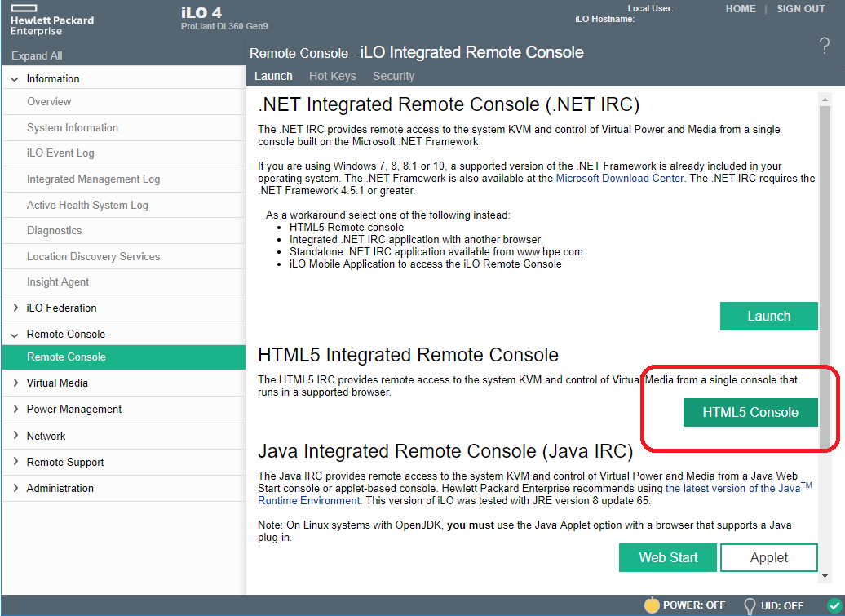Viewport: 845px width, 616px height.
Task: Click 'Standalone .NET IRC application' bullet text
Action: [x=436, y=251]
